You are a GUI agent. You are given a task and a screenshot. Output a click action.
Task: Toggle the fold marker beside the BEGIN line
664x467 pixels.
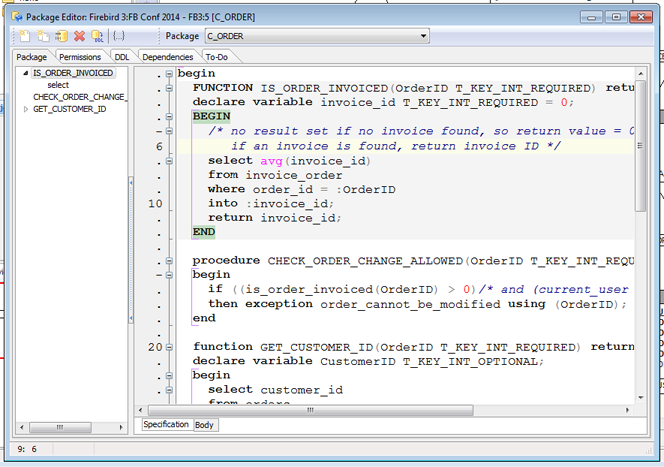click(x=169, y=117)
